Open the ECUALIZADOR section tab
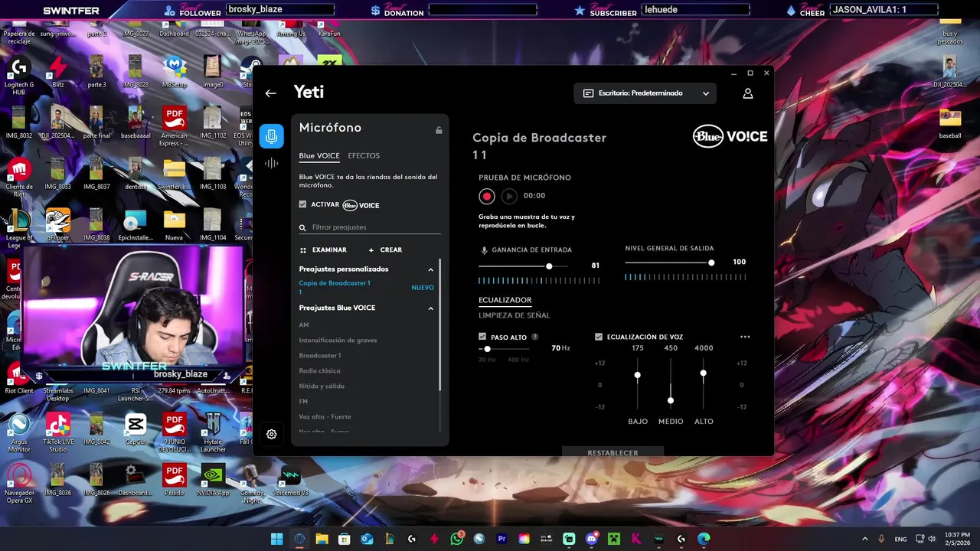 (x=505, y=300)
